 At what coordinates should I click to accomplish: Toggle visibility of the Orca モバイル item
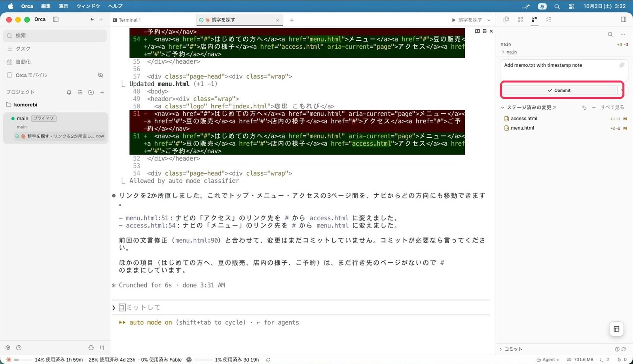pos(100,75)
